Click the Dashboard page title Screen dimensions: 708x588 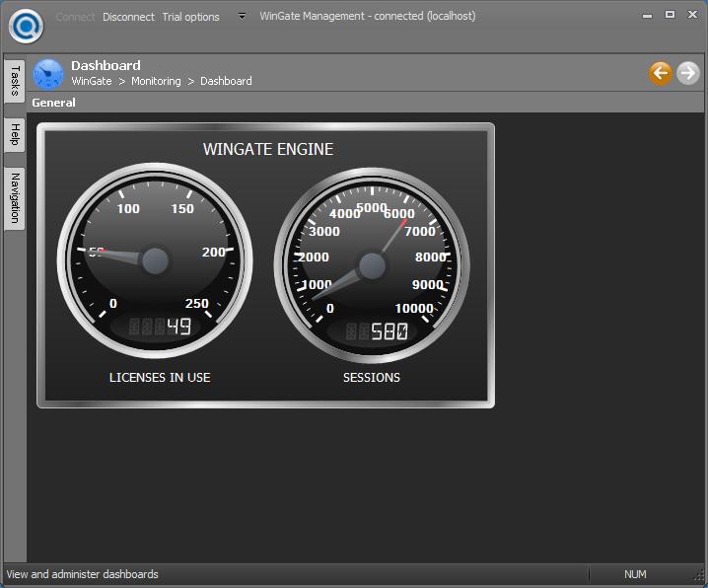[106, 65]
